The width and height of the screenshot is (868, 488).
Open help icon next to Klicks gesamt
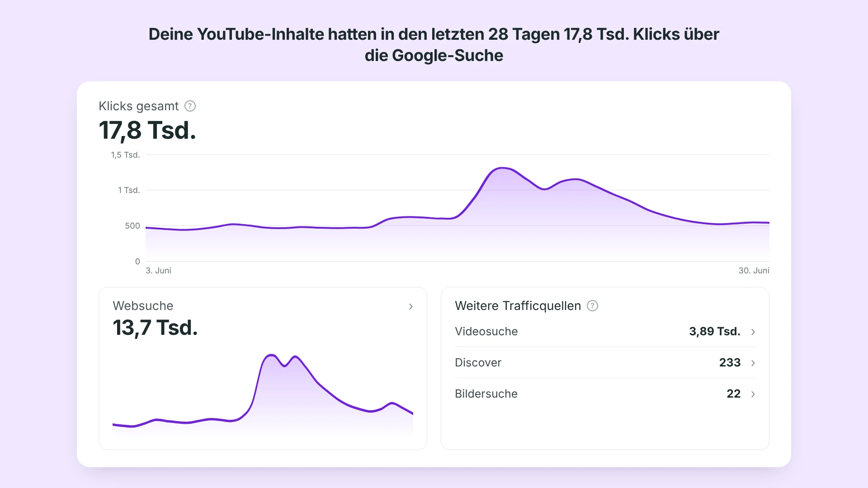click(x=190, y=106)
